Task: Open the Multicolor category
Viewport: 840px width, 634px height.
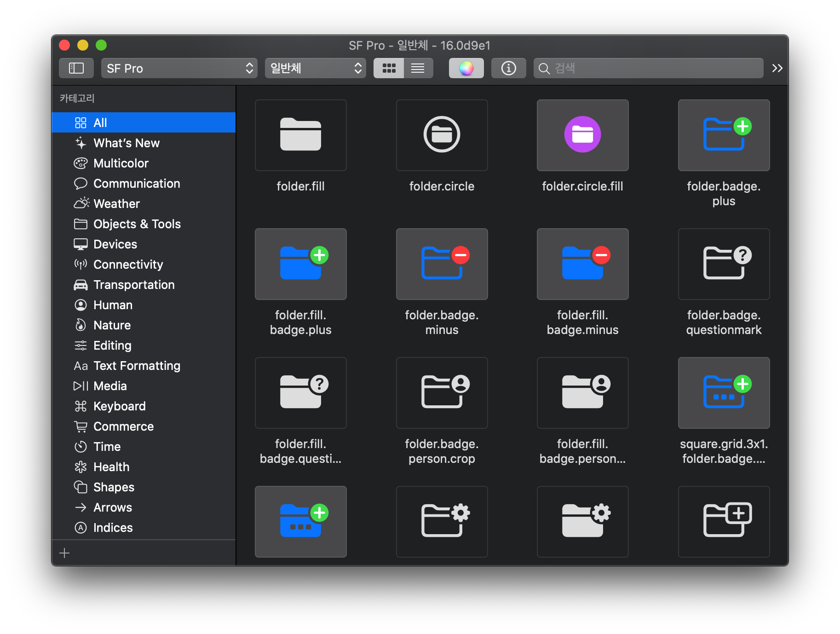Action: click(144, 163)
